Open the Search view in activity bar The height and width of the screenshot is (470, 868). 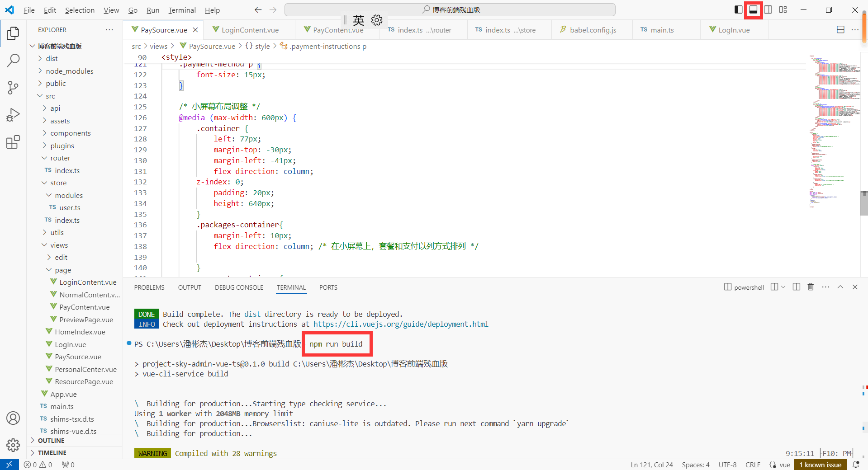coord(13,60)
